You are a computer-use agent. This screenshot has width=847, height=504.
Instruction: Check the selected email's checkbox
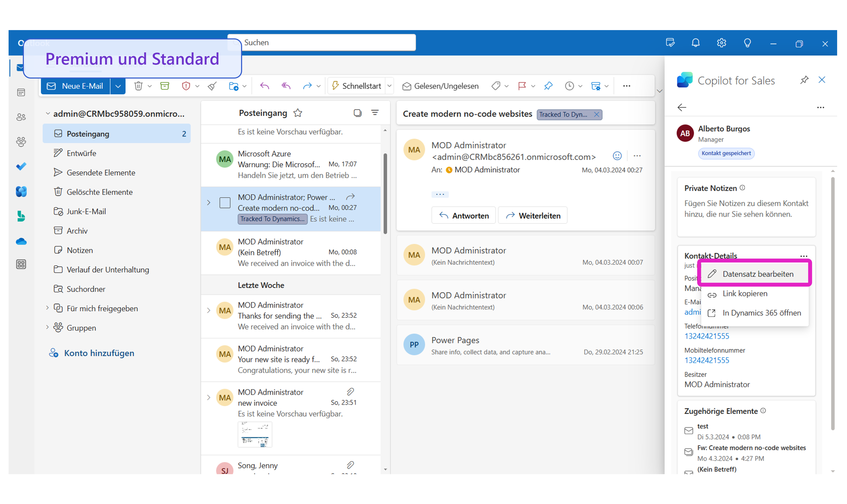point(225,203)
